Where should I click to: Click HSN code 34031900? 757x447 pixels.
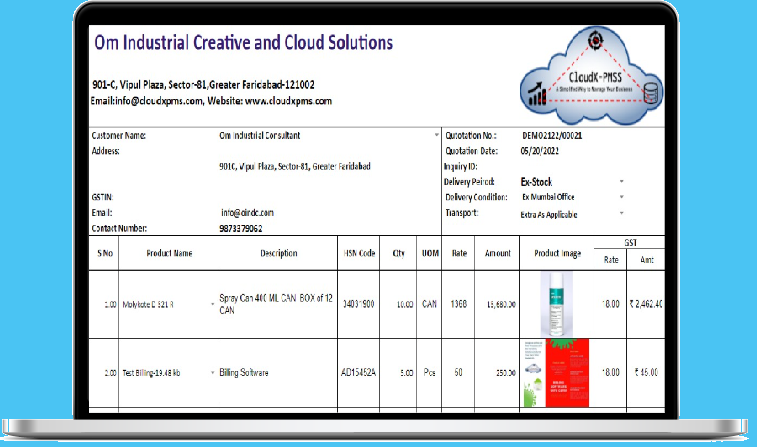coord(358,304)
